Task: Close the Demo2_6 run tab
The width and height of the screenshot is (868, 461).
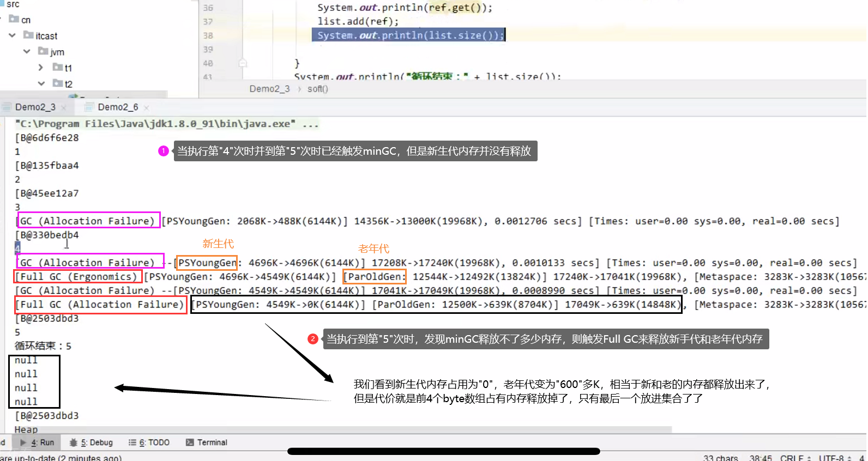Action: coord(147,108)
